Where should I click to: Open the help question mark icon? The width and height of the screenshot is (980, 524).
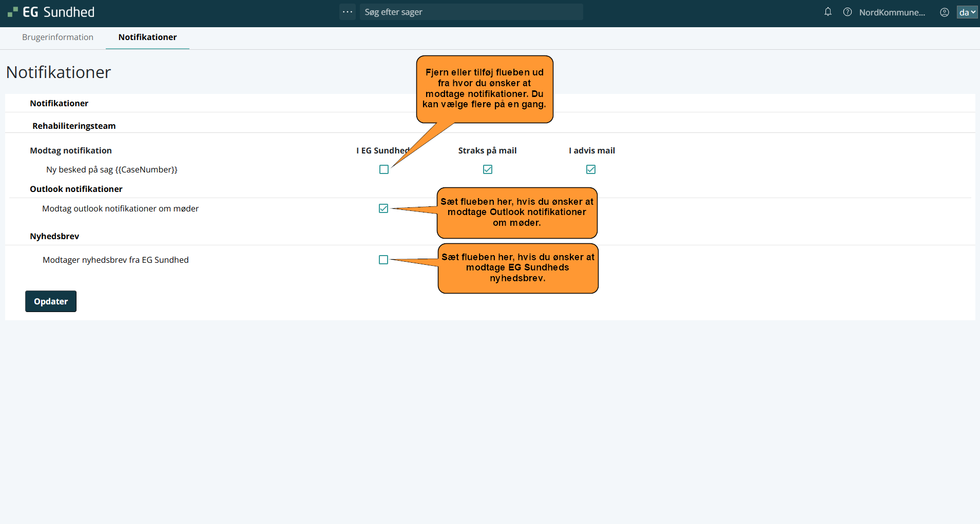click(848, 12)
